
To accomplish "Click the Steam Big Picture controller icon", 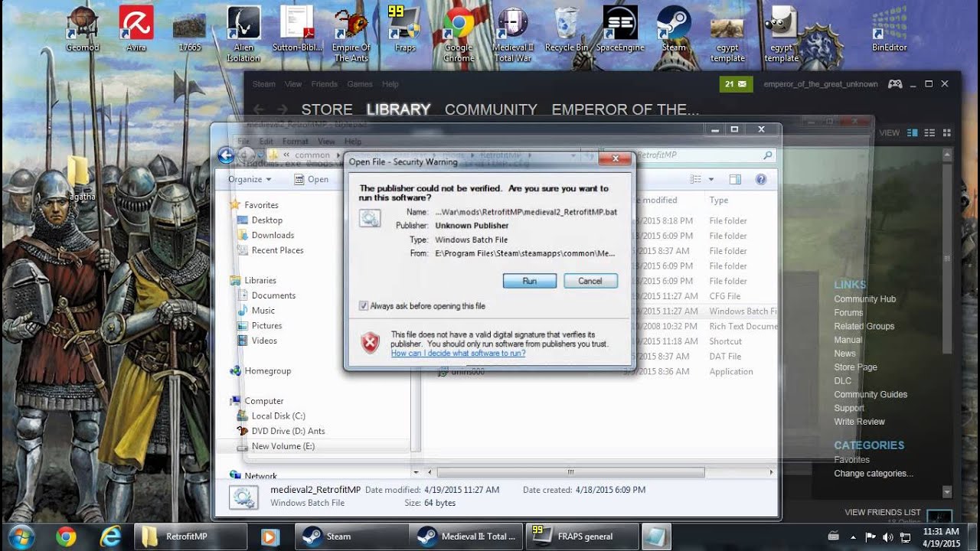I will 894,84.
